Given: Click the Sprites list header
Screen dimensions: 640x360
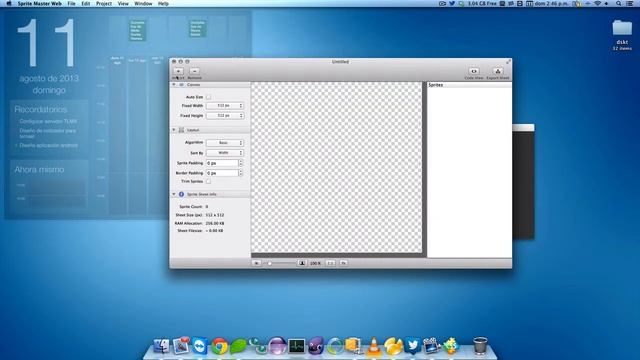Looking at the screenshot, I should pos(469,85).
